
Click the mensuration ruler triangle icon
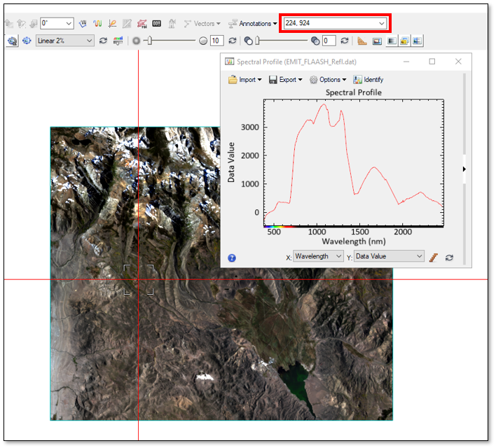(362, 41)
